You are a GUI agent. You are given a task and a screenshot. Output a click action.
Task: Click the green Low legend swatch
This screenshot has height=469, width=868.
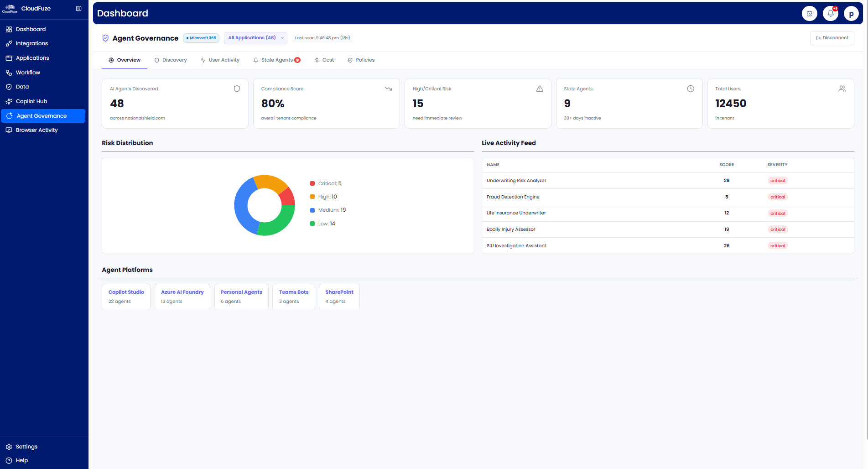312,224
